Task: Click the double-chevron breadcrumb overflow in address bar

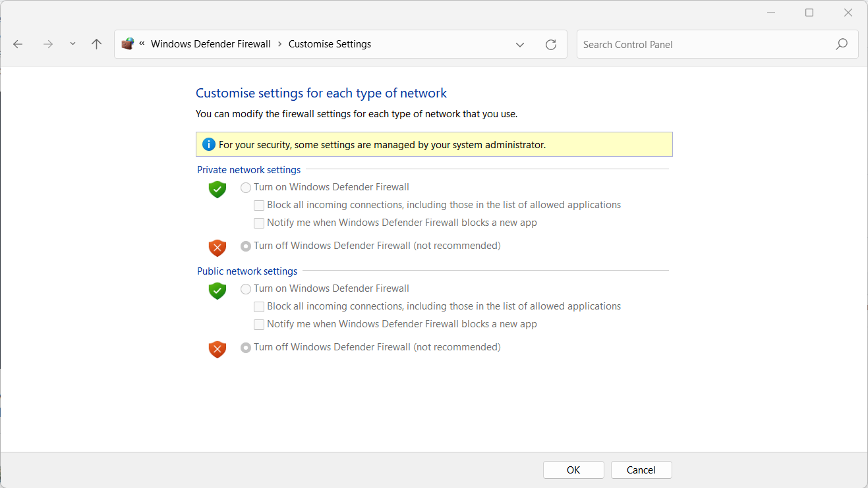Action: pos(142,43)
